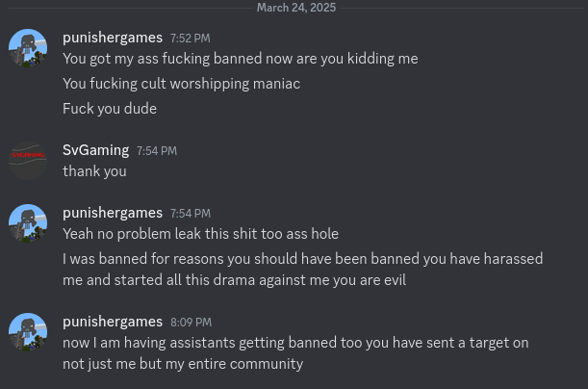
Task: Open the SvGaming username
Action: point(95,150)
